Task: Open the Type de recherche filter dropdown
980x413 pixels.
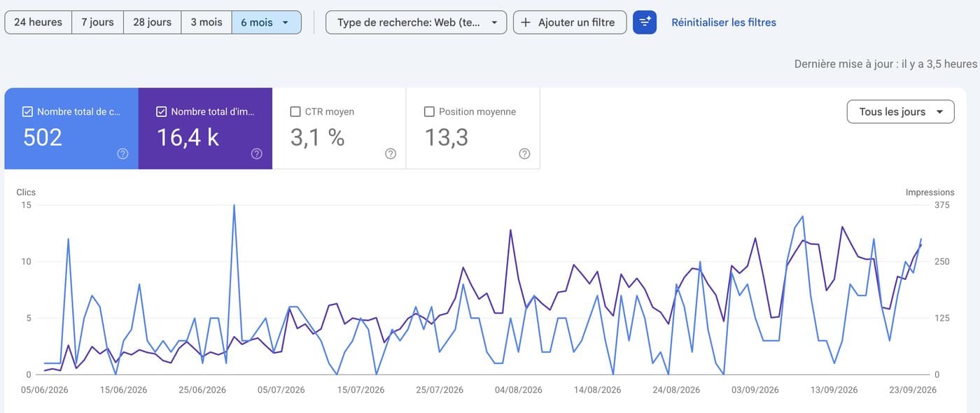Action: pos(416,22)
